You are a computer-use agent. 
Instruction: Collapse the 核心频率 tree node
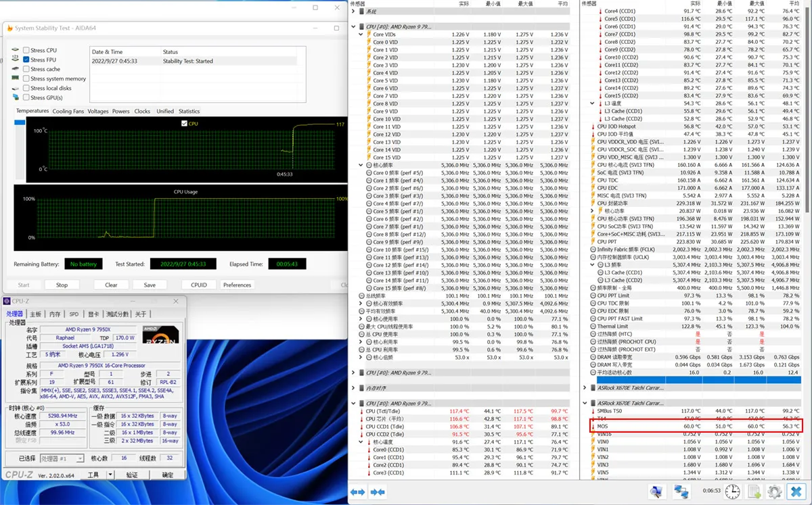pos(361,165)
